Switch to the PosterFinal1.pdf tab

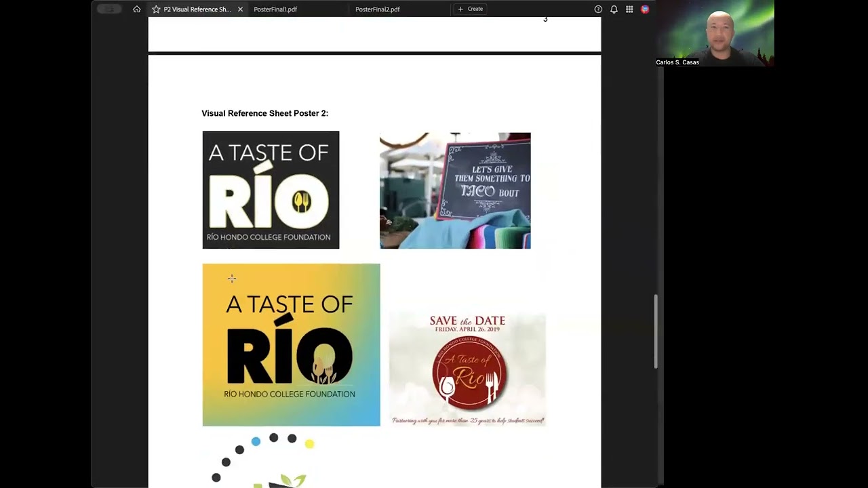coord(275,9)
